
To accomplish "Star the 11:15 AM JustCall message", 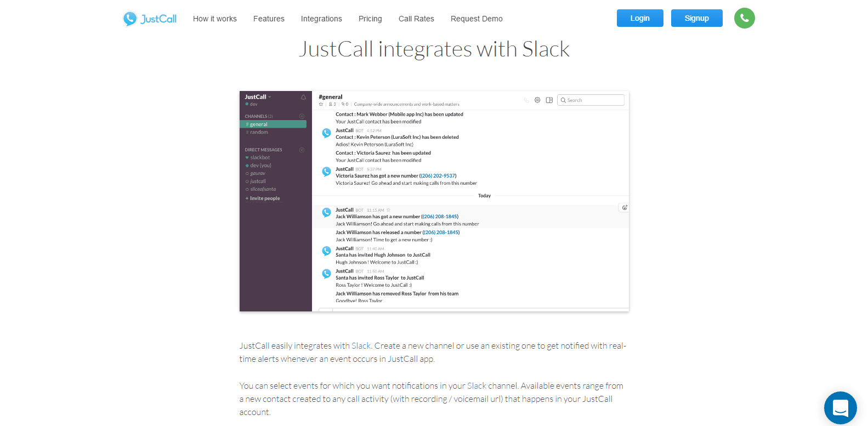I will 388,210.
